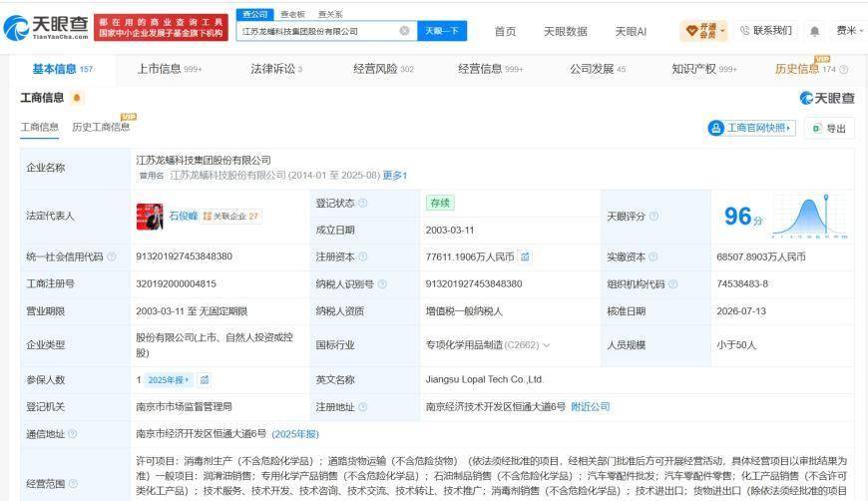The width and height of the screenshot is (868, 501).
Task: Click the red promotional banner next to the logo
Action: click(161, 28)
